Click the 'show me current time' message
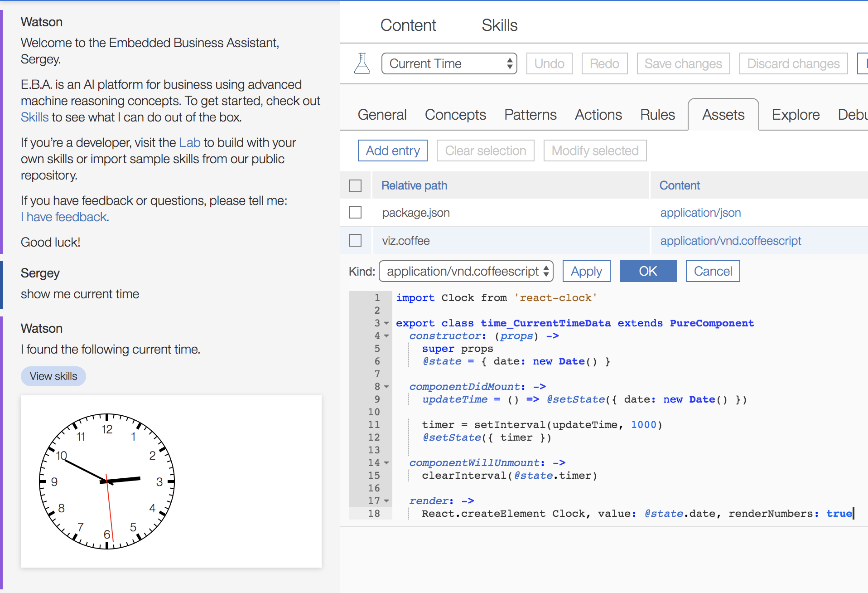The height and width of the screenshot is (593, 868). (x=80, y=294)
